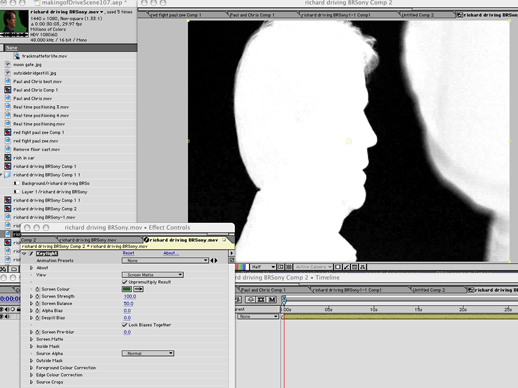Select the outsidebridgestill.jpg file icon
This screenshot has width=518, height=388.
[8, 73]
